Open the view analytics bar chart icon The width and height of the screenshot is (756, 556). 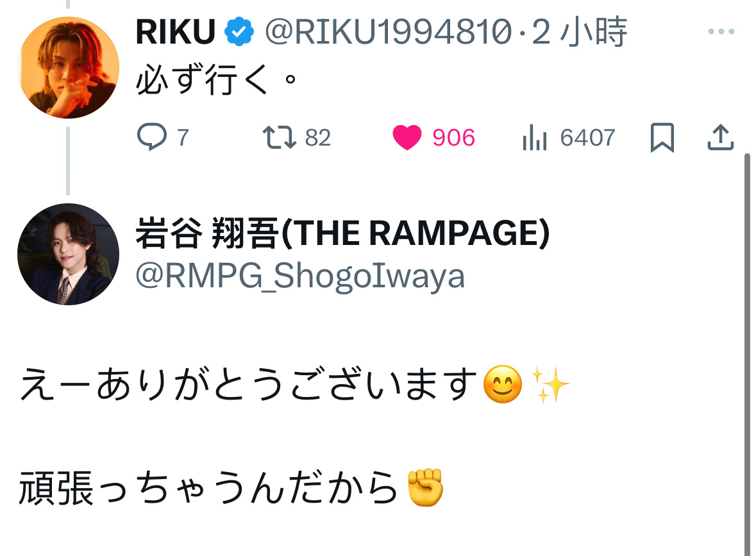[535, 137]
